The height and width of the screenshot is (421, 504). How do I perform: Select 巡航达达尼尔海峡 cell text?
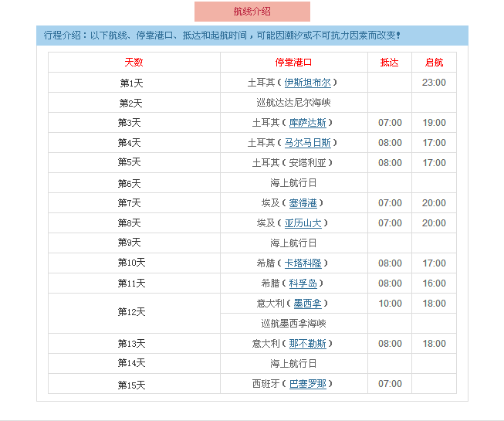pos(293,103)
